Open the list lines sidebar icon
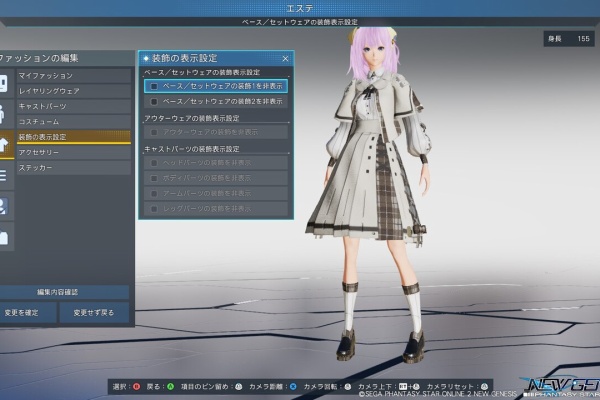 (5, 175)
